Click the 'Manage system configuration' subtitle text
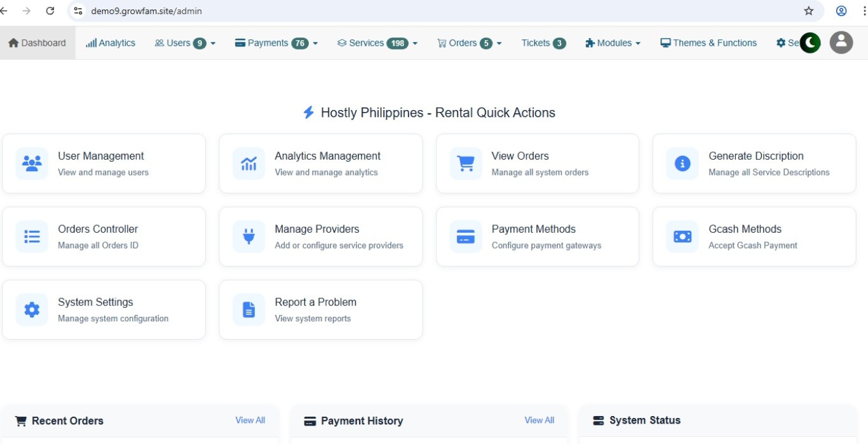The image size is (868, 444). tap(113, 319)
